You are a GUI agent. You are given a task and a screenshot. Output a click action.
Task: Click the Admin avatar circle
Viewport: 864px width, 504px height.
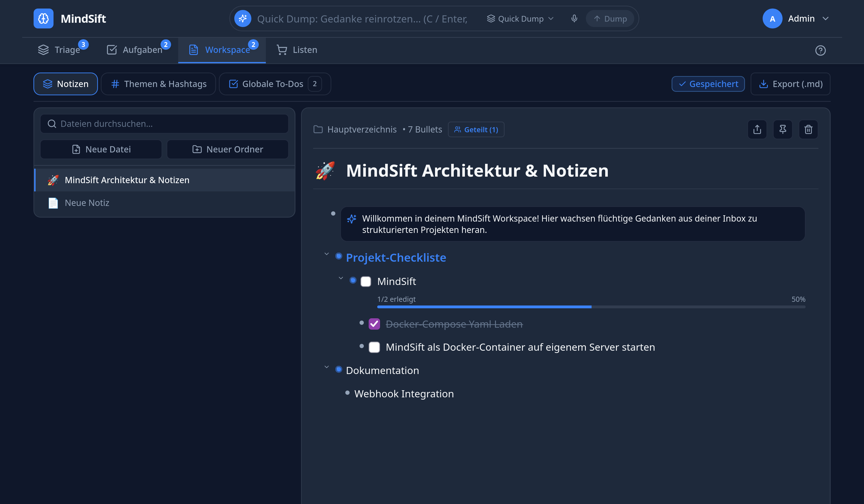[772, 18]
